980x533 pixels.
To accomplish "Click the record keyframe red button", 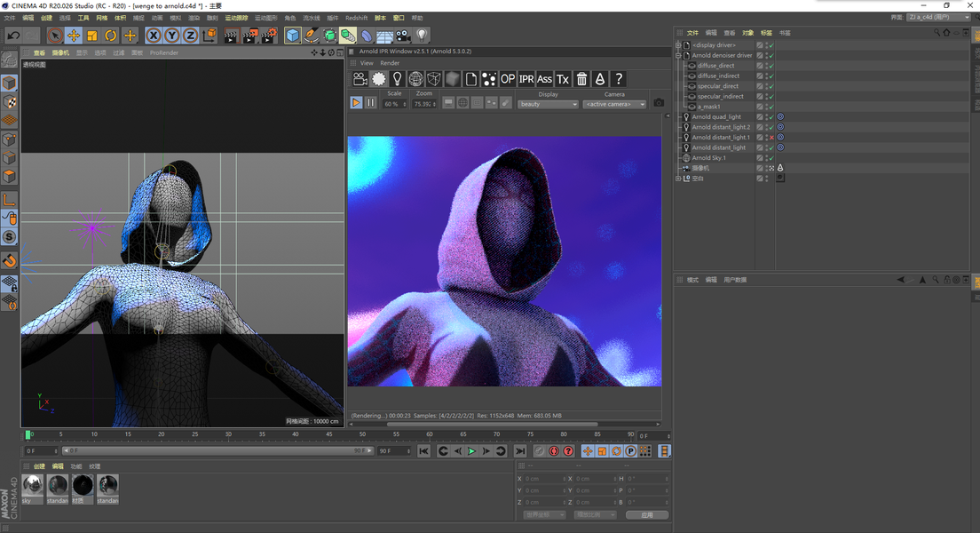I will click(554, 451).
